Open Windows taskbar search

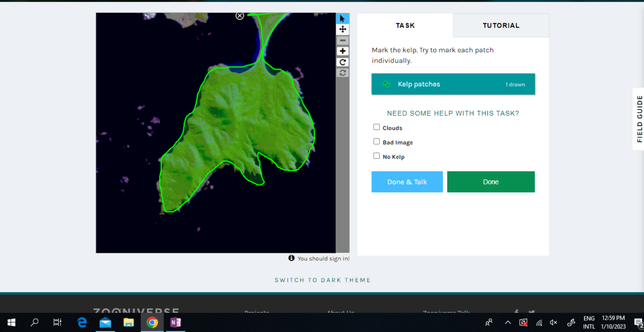34,322
